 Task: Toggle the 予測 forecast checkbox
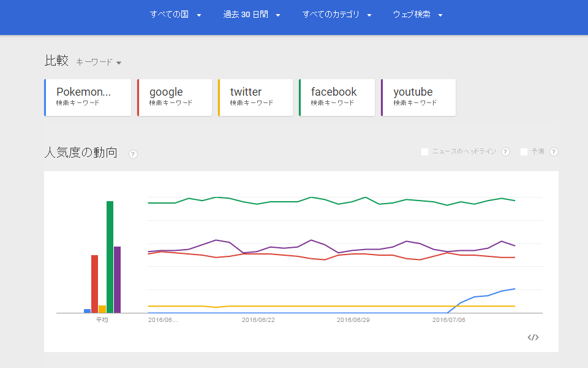(524, 152)
